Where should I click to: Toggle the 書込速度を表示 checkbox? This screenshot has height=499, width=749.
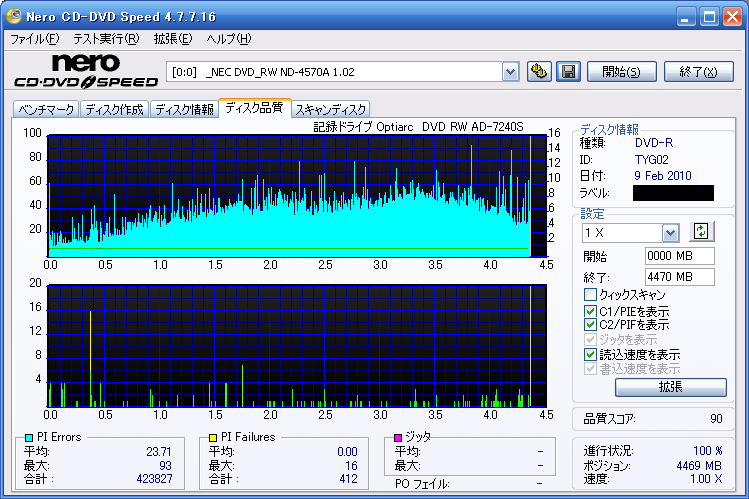[590, 369]
